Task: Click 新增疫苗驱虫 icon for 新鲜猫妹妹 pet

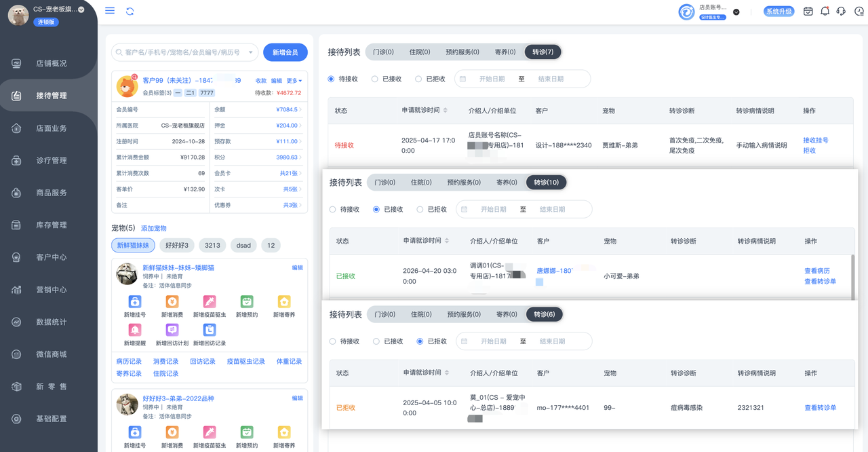Action: [x=210, y=301]
